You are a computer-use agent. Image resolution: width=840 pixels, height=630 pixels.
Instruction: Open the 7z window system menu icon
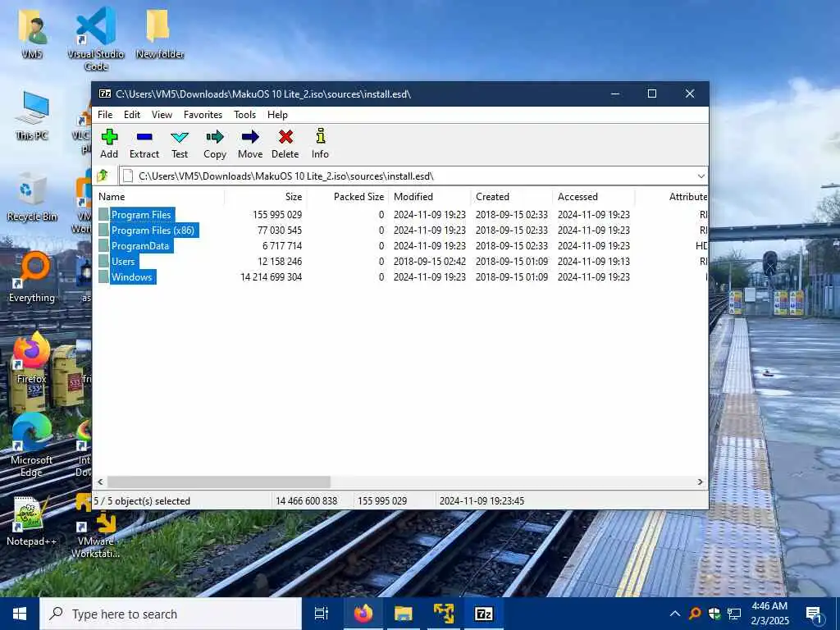pos(105,94)
